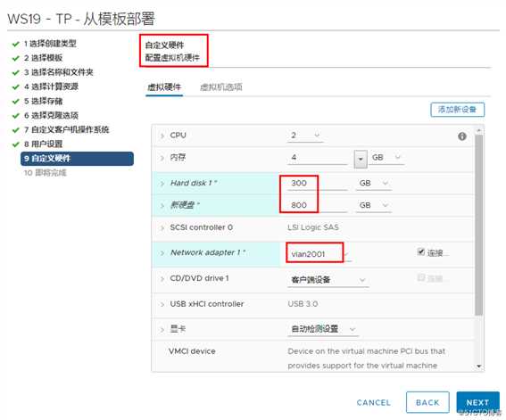Expand the 内存 memory row
506x420 pixels.
tap(162, 158)
